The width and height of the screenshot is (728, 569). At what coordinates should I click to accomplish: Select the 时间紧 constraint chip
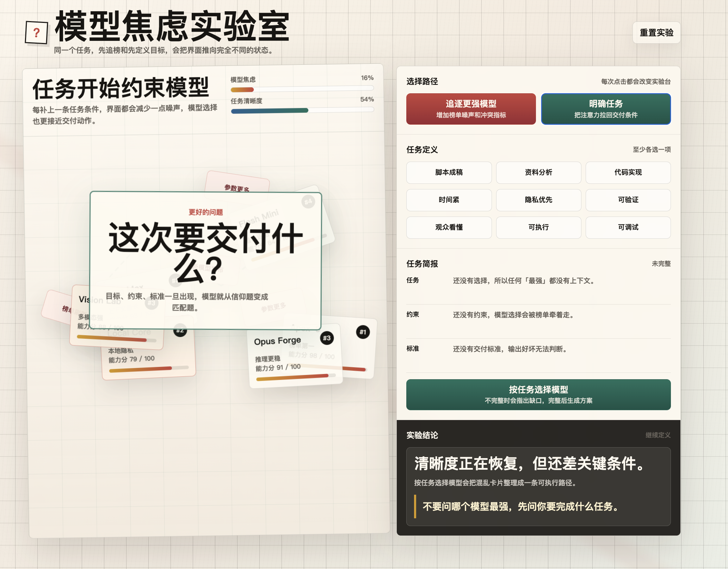tap(449, 200)
